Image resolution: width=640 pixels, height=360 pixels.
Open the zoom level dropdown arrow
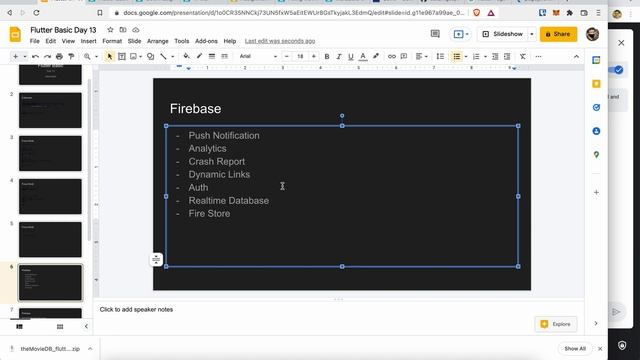pyautogui.click(x=96, y=56)
